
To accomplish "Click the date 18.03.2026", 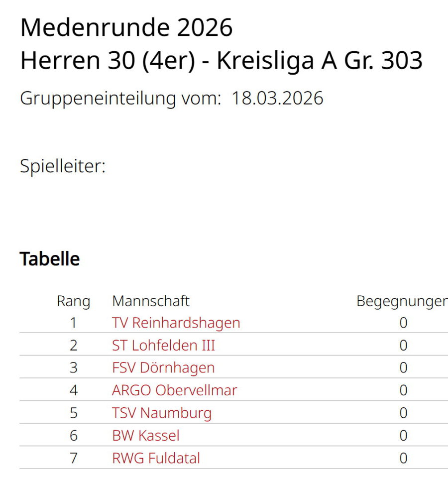I will coord(277,98).
